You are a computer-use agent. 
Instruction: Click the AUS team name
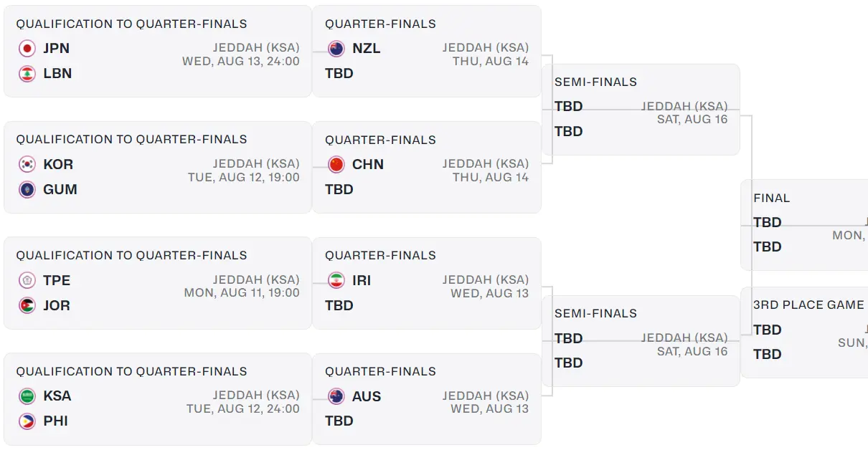(x=367, y=396)
